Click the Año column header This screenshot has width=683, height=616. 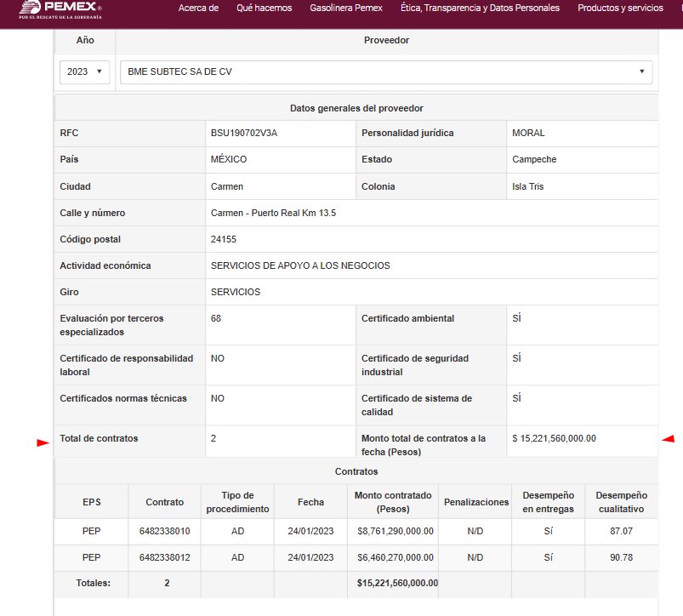pyautogui.click(x=85, y=40)
